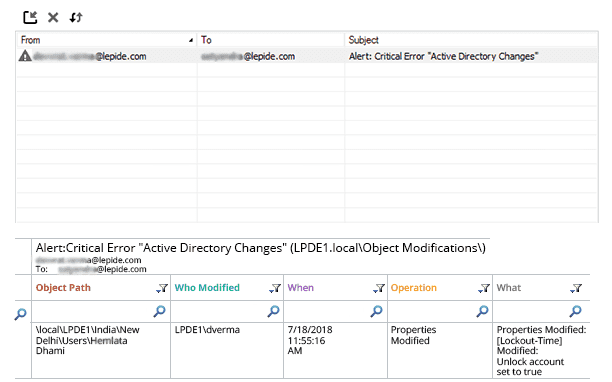612x382 pixels.
Task: Click search magnifier in Operation column
Action: (482, 311)
